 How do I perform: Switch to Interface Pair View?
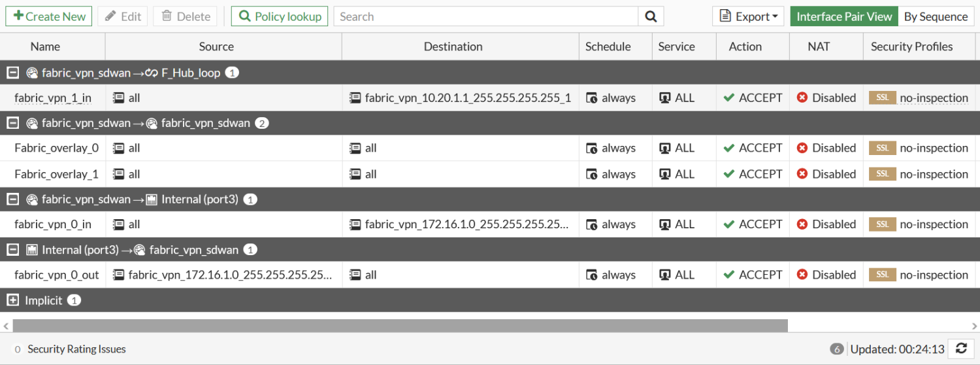(x=844, y=16)
